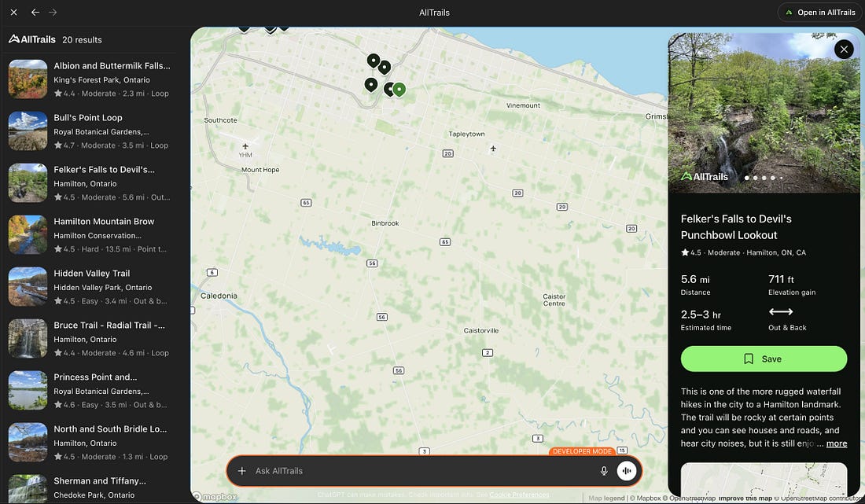
Task: Click the DEVELOPER MODE badge
Action: click(582, 451)
